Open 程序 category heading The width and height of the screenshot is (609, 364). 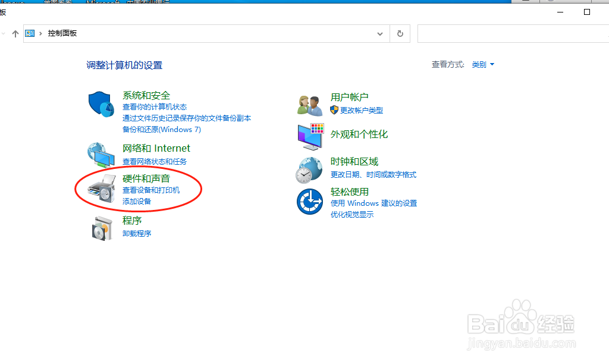click(x=132, y=221)
